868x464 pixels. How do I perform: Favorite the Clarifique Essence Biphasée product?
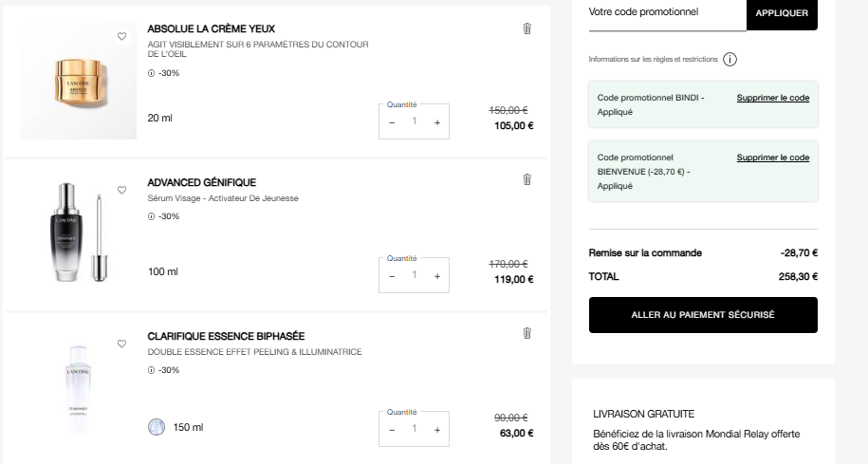(121, 343)
